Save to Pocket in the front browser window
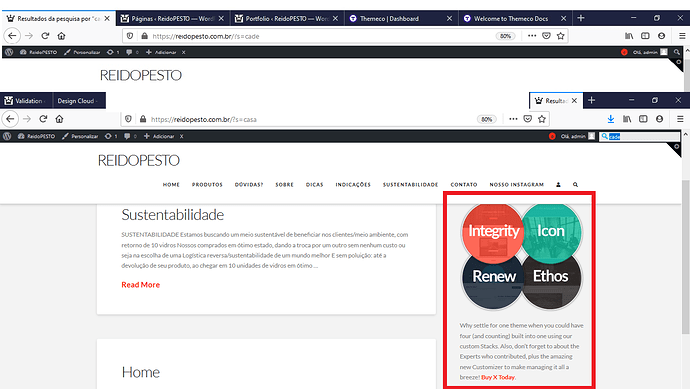Screen dimensions: 690x389 [x=528, y=119]
